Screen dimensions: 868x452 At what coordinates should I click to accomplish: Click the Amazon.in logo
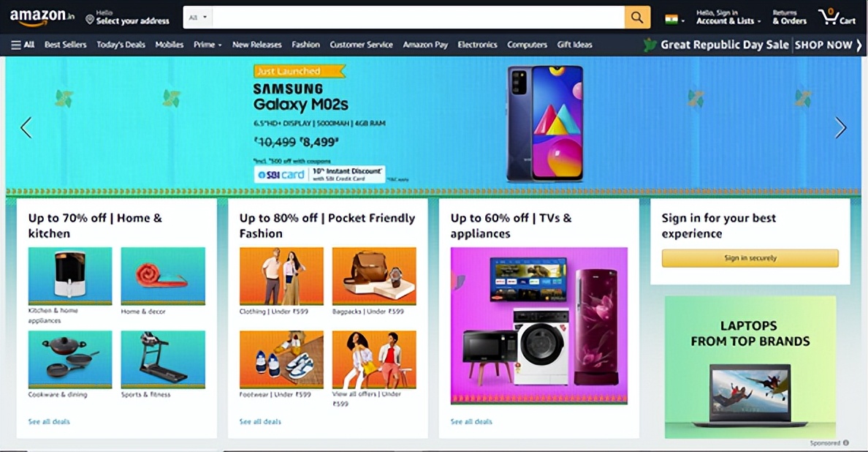[x=42, y=18]
